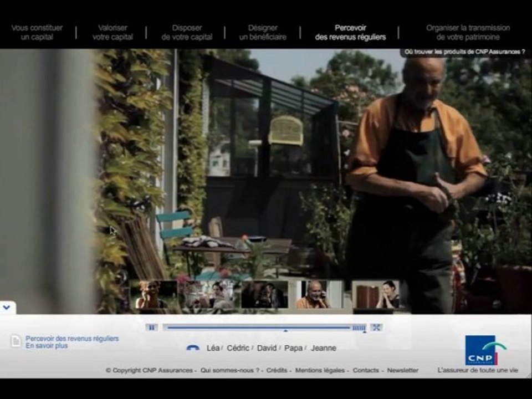Open "Désigner un bénéficiaire" section
The image size is (532, 399).
tap(263, 32)
